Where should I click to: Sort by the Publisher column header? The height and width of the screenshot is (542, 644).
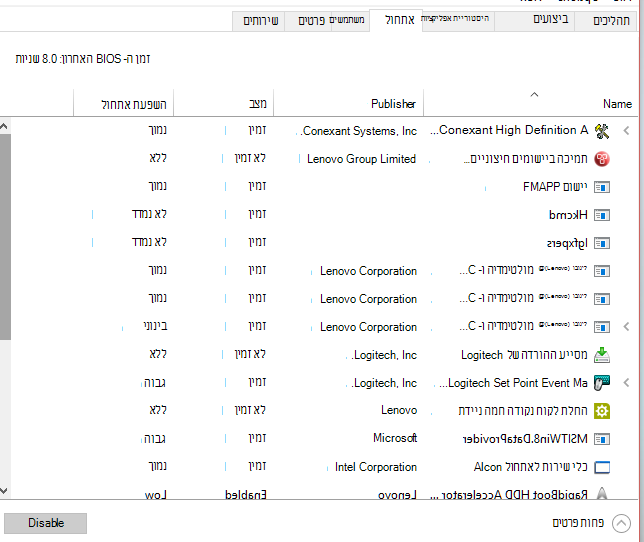393,104
